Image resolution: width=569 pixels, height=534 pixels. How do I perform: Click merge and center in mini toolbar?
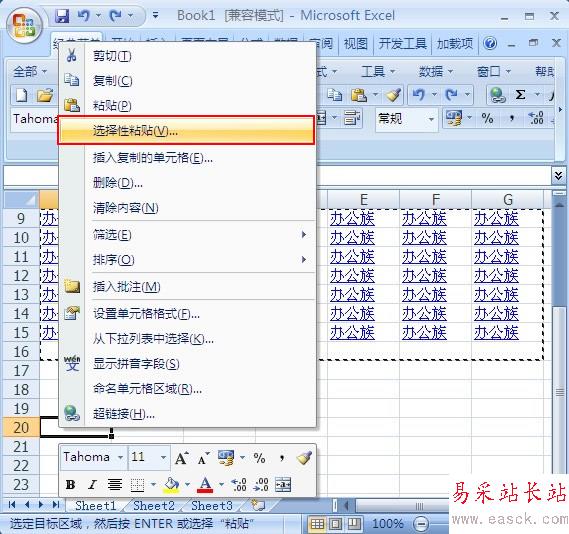283,485
